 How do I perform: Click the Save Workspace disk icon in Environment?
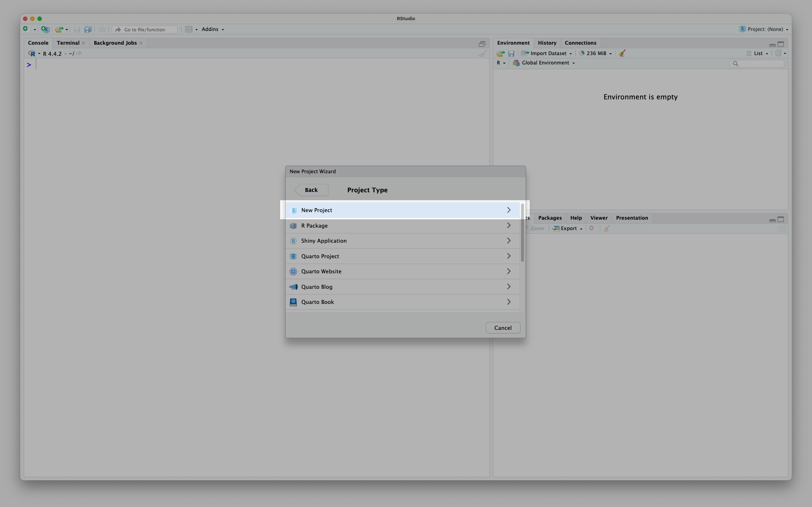pos(511,54)
